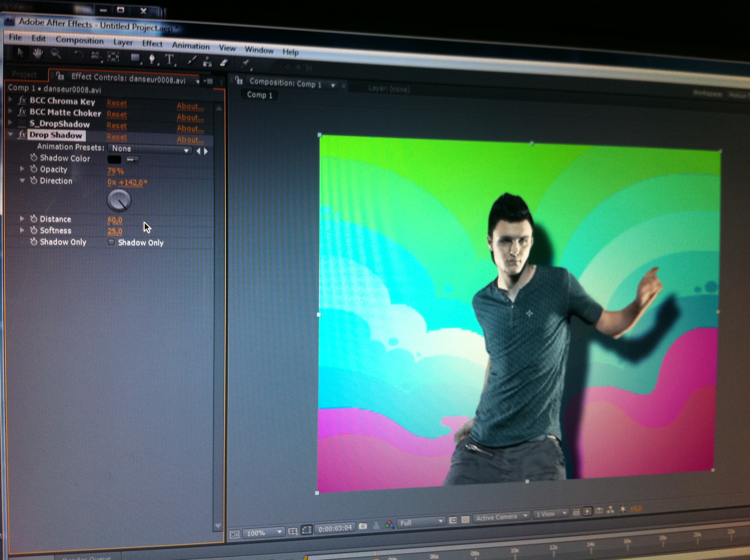750x560 pixels.
Task: Toggle the Opacity stopwatch keyframe icon
Action: 34,169
